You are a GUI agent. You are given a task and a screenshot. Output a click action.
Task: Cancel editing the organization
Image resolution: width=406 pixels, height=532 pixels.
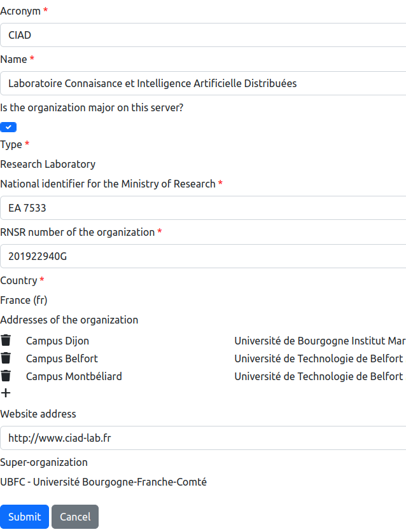pos(75,516)
